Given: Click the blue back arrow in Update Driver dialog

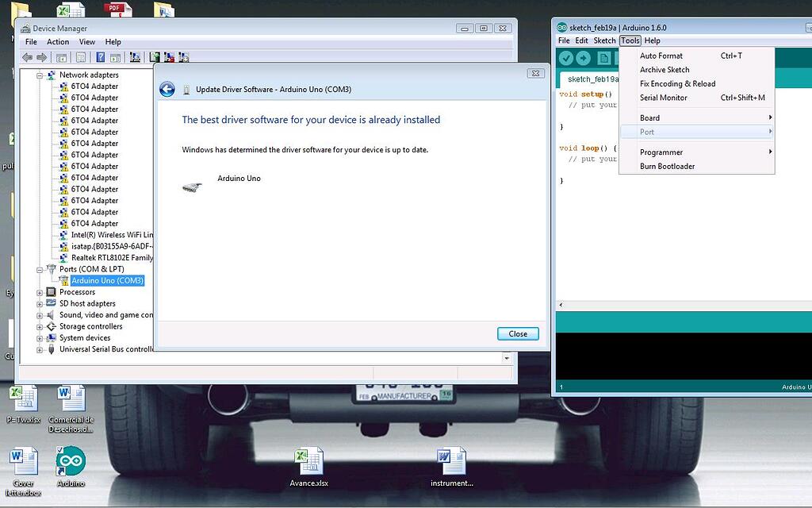Looking at the screenshot, I should click(167, 89).
